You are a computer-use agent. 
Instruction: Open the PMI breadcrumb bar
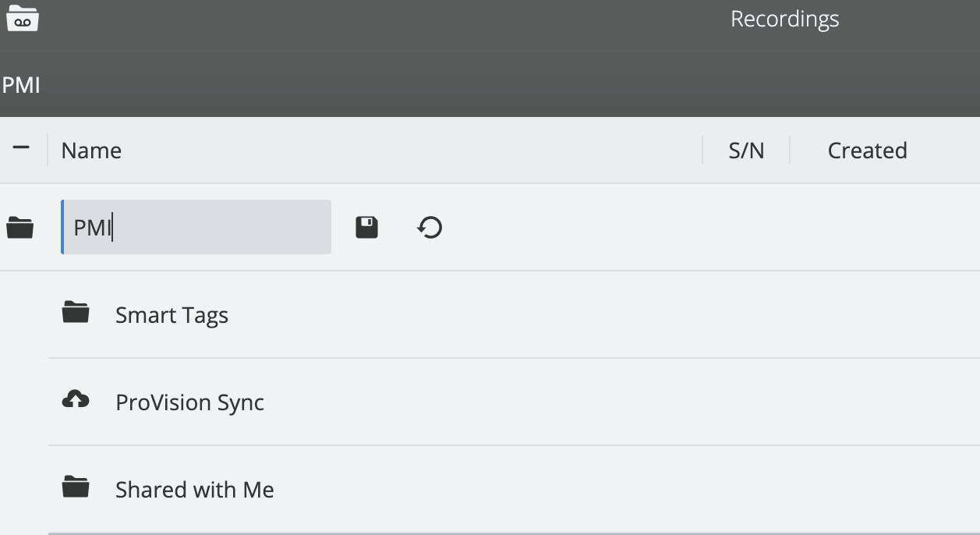pos(21,84)
